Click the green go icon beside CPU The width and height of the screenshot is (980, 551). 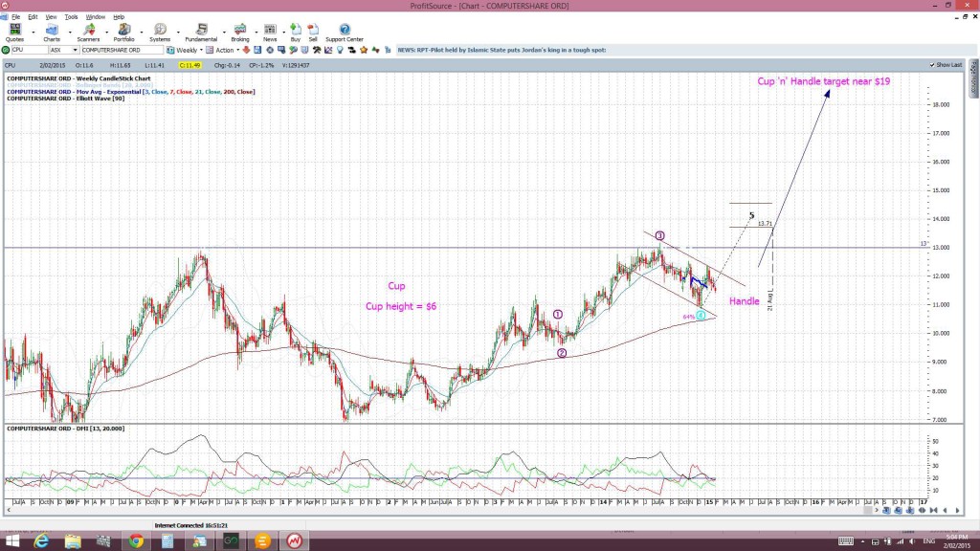point(6,50)
